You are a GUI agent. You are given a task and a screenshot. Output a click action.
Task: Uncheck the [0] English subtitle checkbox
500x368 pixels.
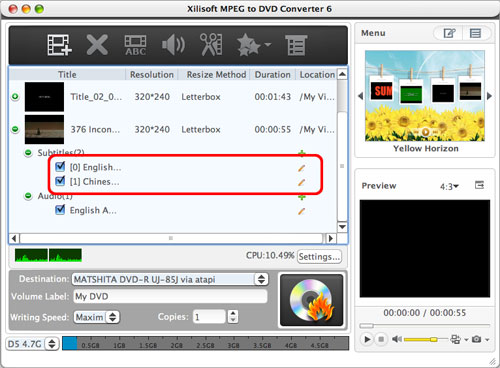[60, 166]
